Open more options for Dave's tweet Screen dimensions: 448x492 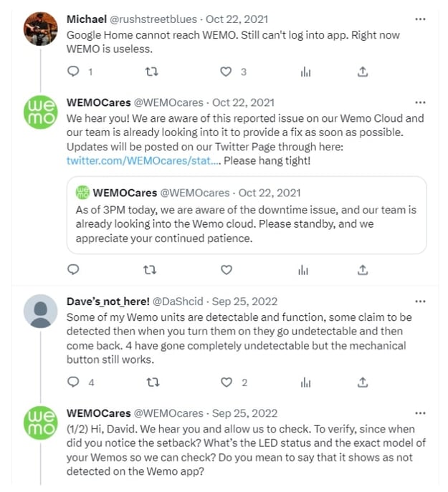coord(420,302)
